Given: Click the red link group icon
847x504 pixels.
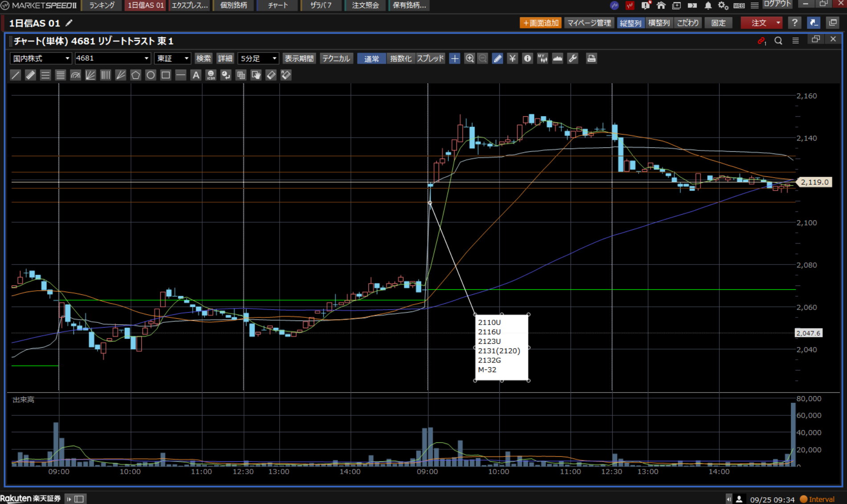Looking at the screenshot, I should [761, 41].
